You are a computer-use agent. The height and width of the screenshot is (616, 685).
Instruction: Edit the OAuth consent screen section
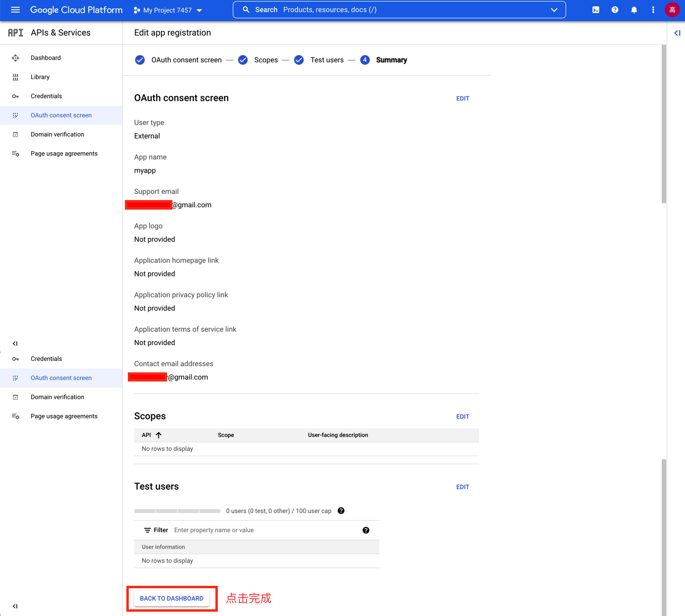pos(462,99)
